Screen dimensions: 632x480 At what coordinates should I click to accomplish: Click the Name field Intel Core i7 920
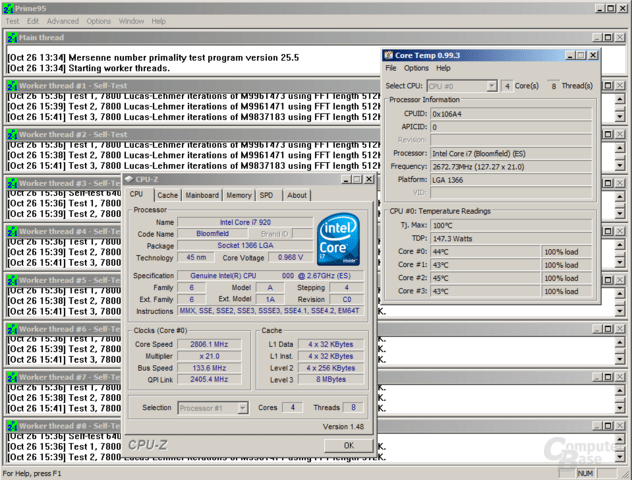(245, 222)
